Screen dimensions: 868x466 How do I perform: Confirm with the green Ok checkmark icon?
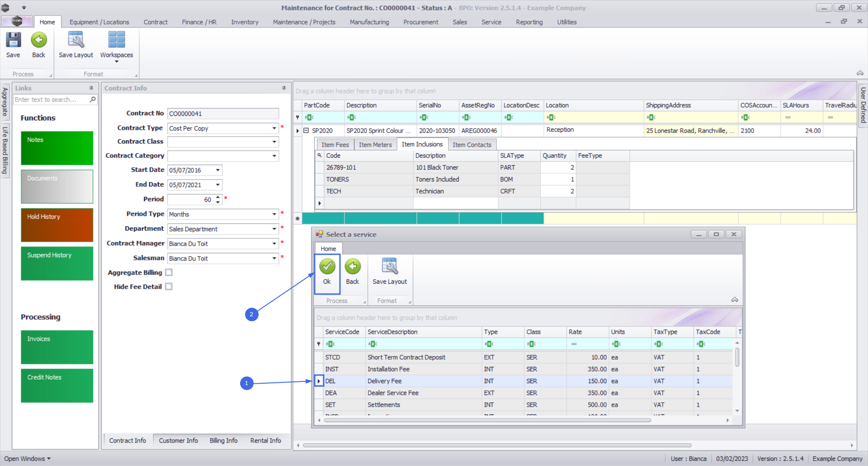point(327,267)
